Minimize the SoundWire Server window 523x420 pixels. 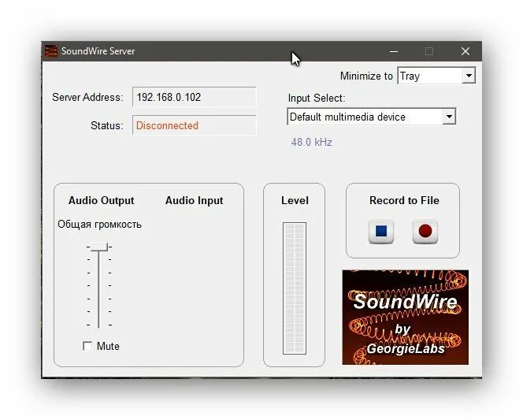coord(394,51)
